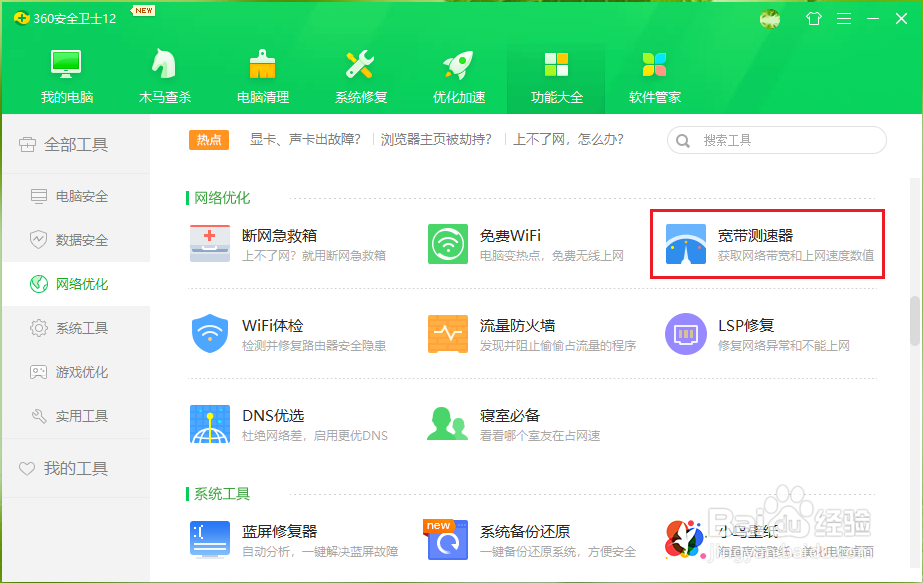Select 数据安全 category in sidebar

[76, 240]
